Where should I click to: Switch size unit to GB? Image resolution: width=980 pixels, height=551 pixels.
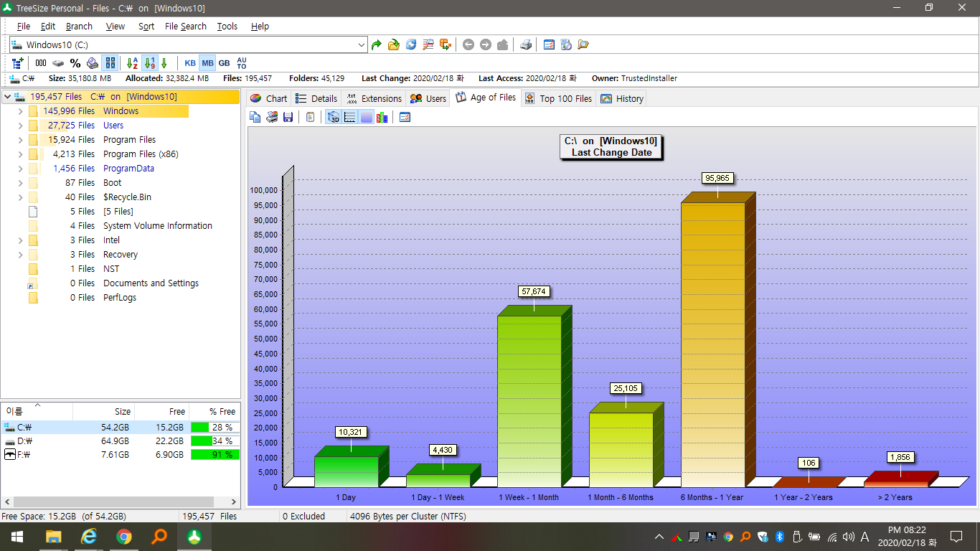click(225, 63)
